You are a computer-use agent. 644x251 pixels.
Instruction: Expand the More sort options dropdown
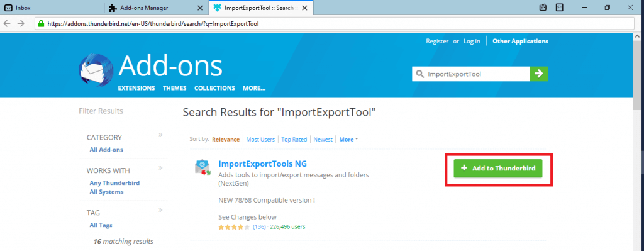[348, 139]
